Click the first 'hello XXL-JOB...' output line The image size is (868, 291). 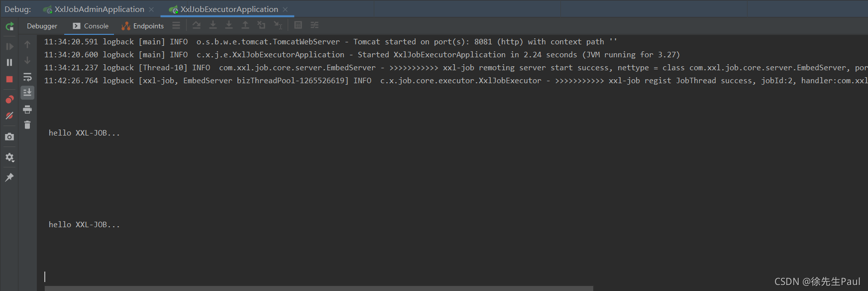pos(84,133)
